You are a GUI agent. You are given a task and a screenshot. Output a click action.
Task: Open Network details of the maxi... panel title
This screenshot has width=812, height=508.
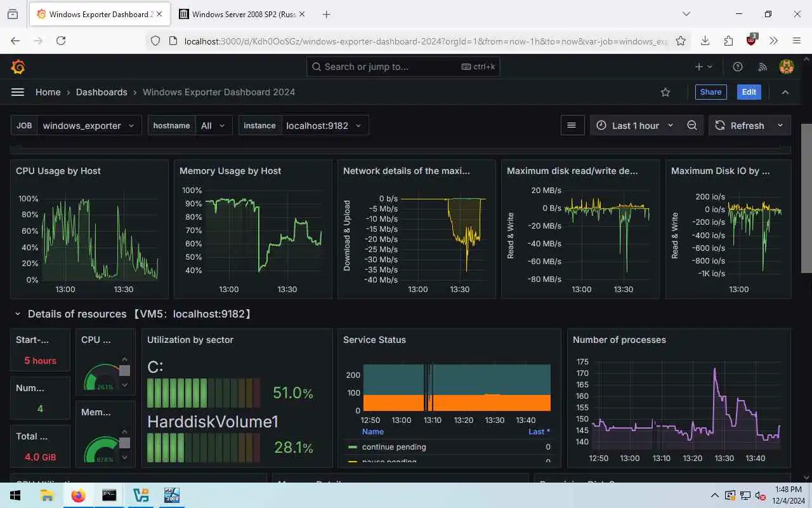coord(407,171)
